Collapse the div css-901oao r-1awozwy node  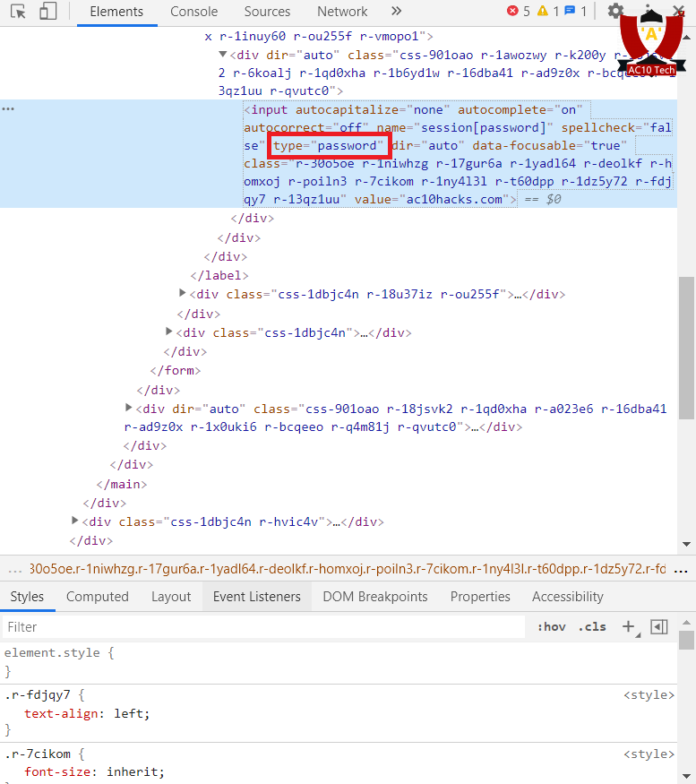(223, 55)
